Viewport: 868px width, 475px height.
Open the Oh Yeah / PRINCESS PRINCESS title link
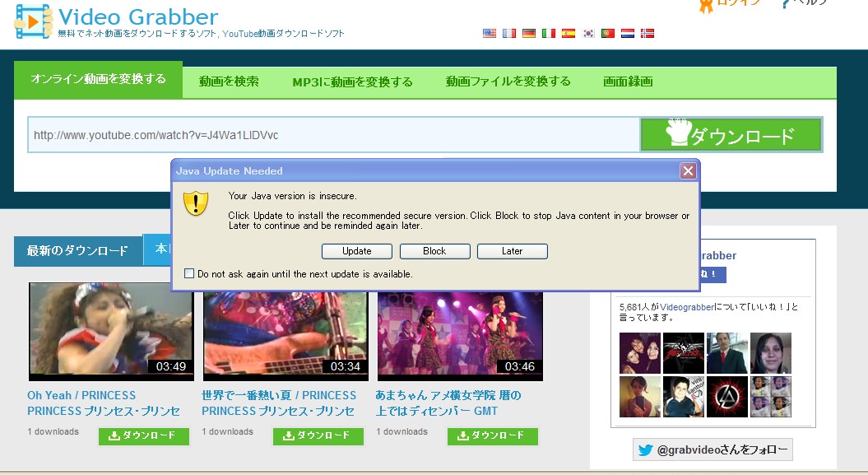[104, 403]
